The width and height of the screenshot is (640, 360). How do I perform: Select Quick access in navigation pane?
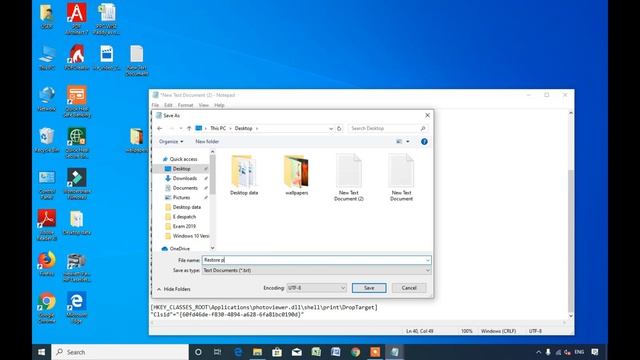tap(183, 159)
